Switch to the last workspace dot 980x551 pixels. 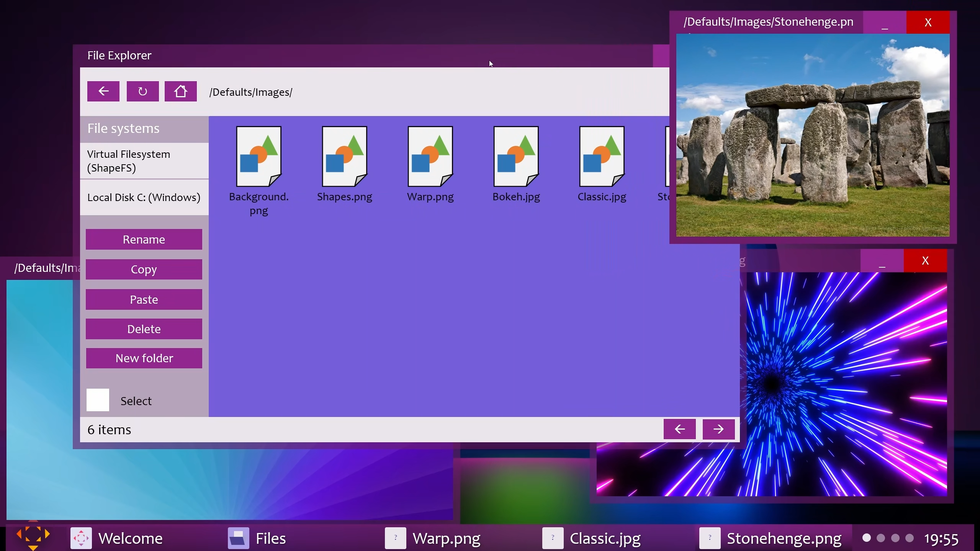click(910, 538)
